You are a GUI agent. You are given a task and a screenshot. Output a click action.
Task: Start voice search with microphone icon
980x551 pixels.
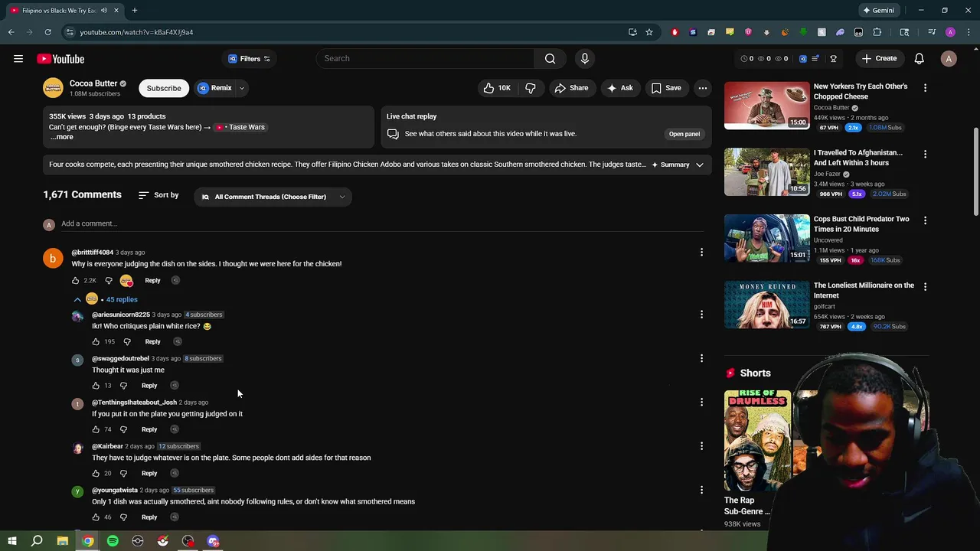pyautogui.click(x=585, y=58)
